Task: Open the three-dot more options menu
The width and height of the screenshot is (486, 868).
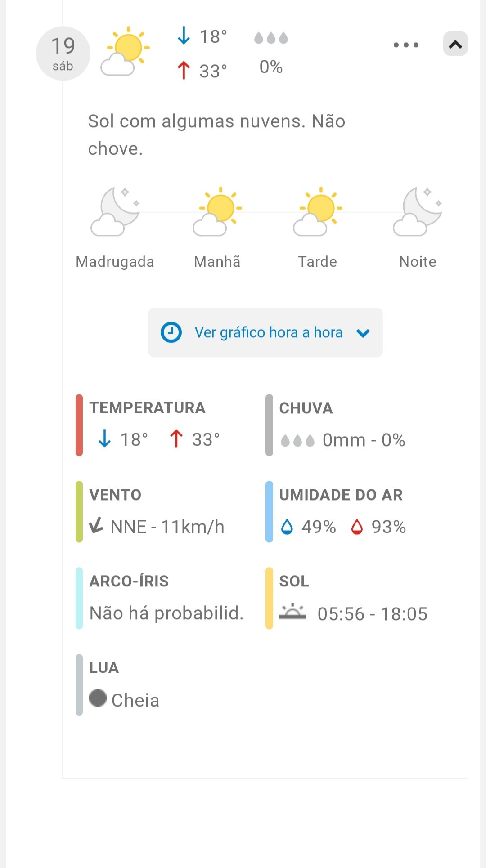Action: pyautogui.click(x=406, y=45)
